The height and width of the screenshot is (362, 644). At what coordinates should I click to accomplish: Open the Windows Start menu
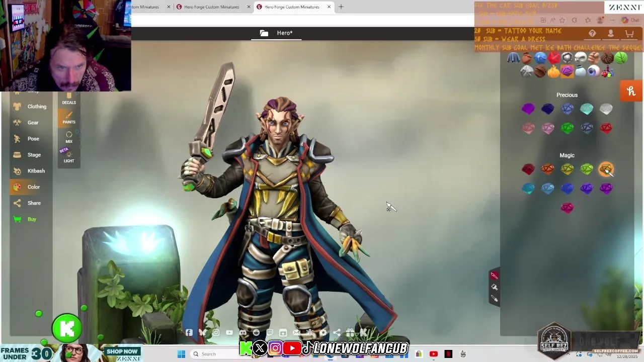coord(181,354)
